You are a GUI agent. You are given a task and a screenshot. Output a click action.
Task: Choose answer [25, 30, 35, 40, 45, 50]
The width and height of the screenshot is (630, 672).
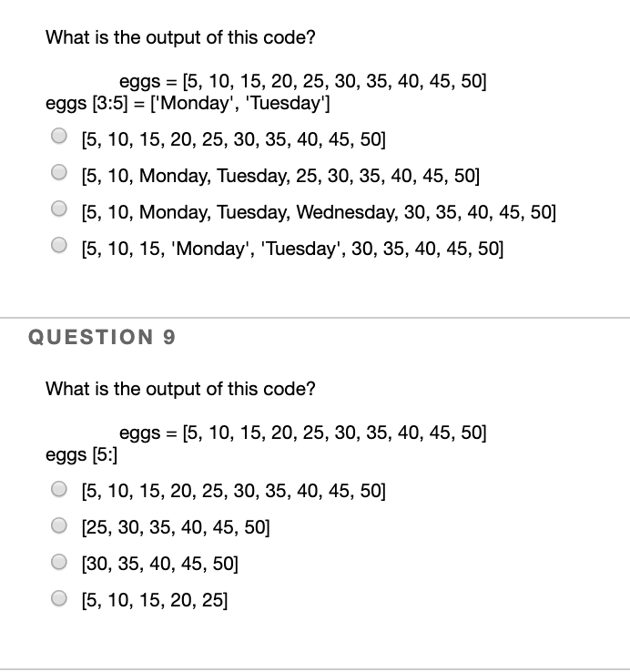(58, 526)
